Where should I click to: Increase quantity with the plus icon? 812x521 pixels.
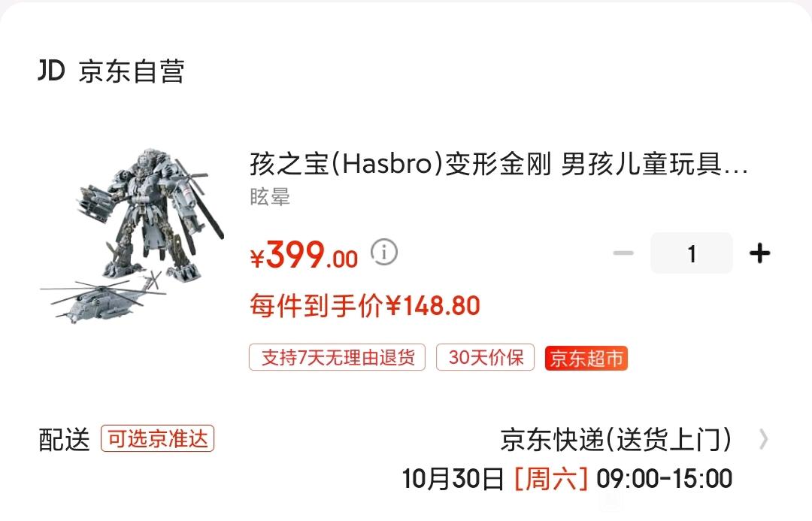[759, 253]
